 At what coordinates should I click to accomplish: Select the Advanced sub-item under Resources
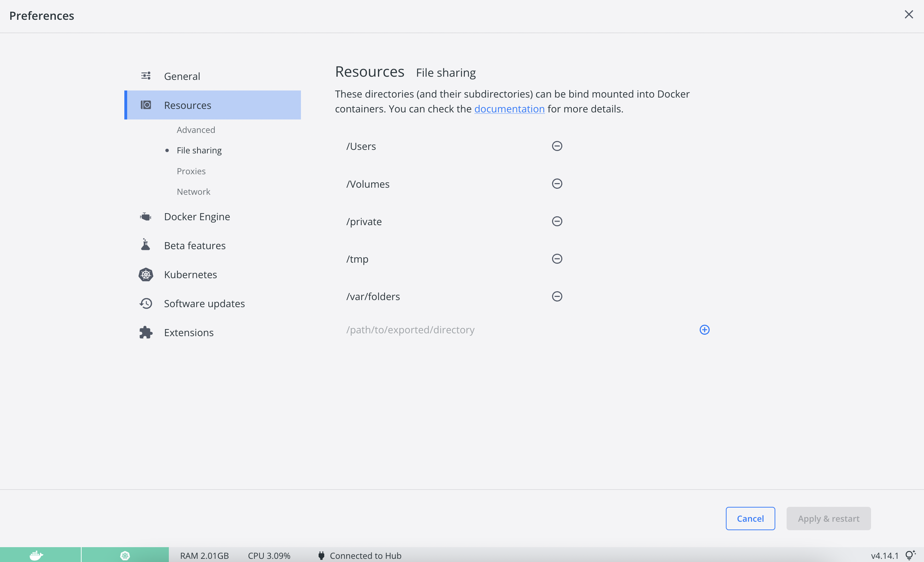pos(196,130)
